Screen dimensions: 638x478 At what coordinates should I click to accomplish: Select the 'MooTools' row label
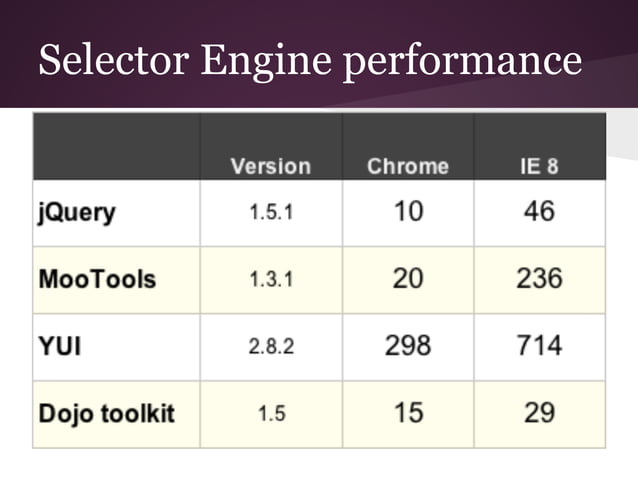[97, 278]
